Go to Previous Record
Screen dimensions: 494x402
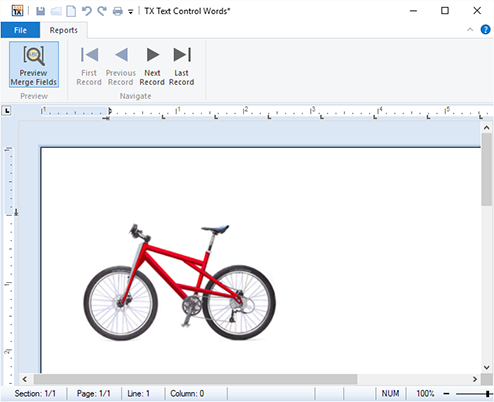tap(121, 66)
